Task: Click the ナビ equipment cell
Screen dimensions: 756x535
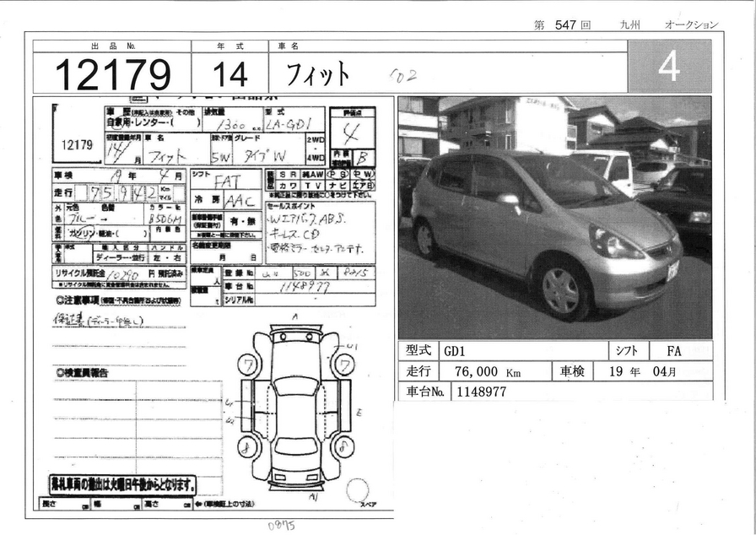Action: point(337,186)
